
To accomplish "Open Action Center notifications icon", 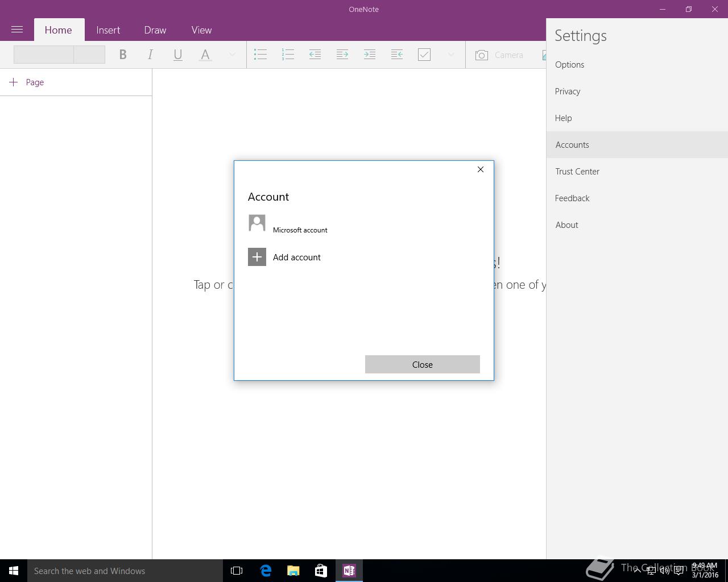I will (679, 571).
